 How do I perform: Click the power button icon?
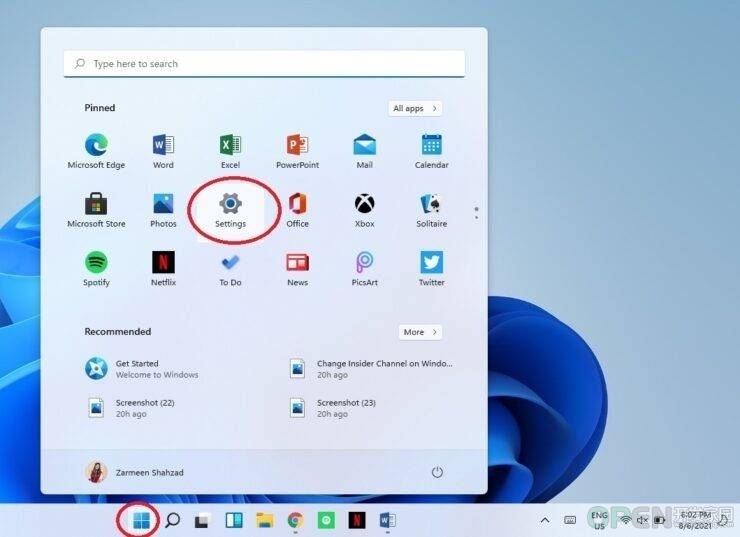pos(437,472)
